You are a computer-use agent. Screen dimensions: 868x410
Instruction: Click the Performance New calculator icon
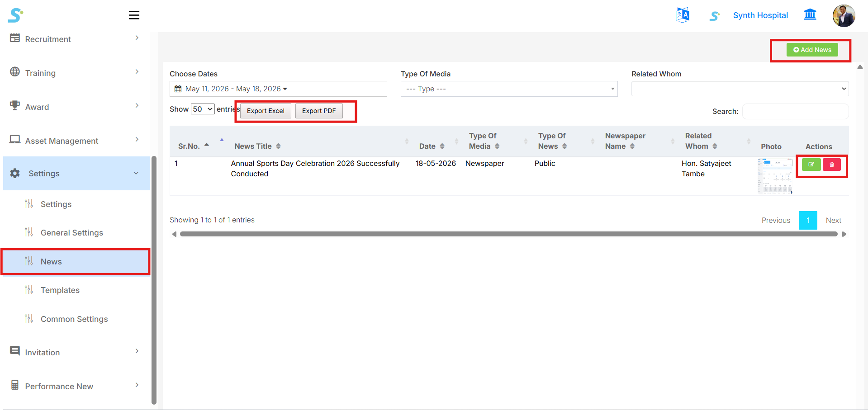pos(15,385)
